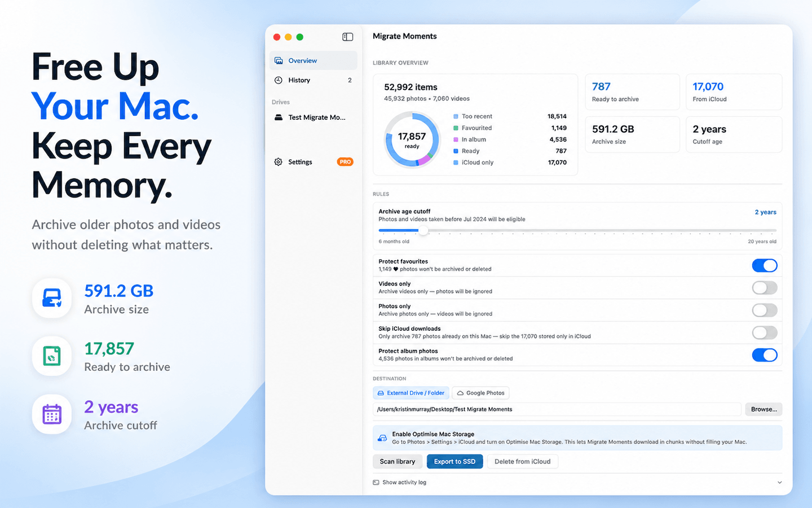
Task: Disable the Protect favourites toggle
Action: [765, 265]
